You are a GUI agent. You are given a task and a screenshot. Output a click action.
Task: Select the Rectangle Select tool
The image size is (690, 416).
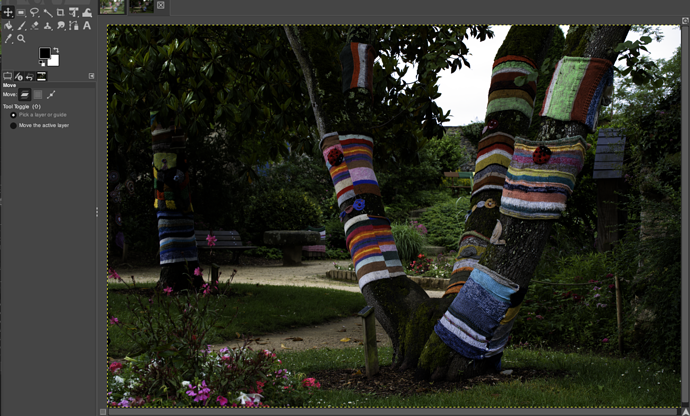[x=22, y=13]
